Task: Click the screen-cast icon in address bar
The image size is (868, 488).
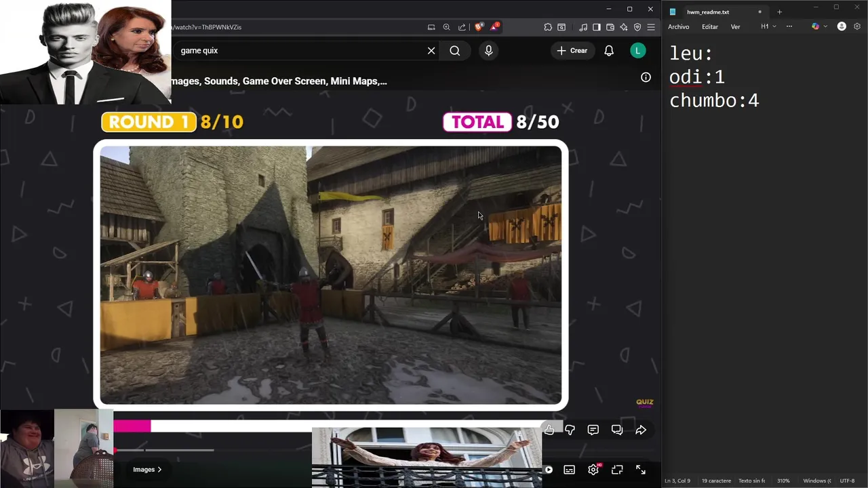Action: [x=431, y=27]
